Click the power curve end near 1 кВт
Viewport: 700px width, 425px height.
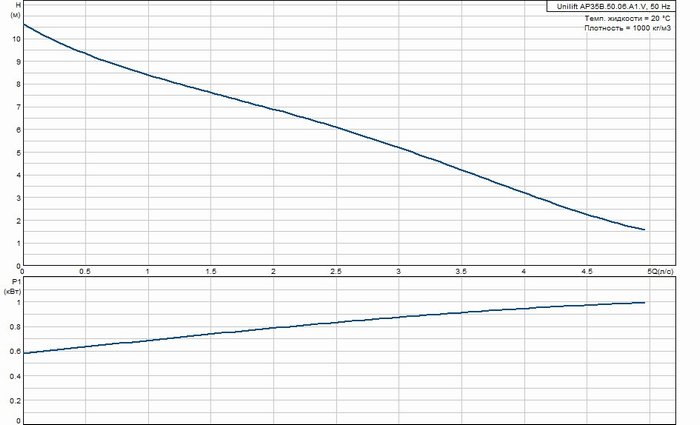coord(644,303)
